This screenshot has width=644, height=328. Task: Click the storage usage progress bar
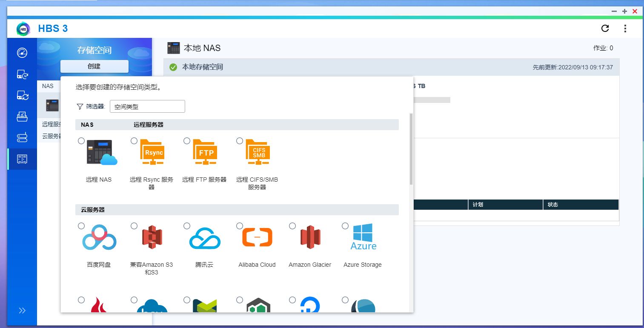coord(432,100)
